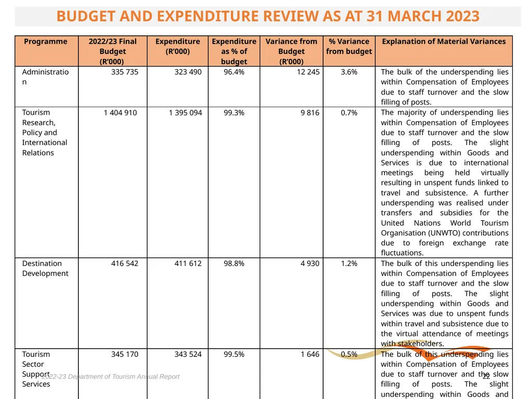This screenshot has width=532, height=399.
Task: Select the variance value '4 930'
Action: (310, 263)
